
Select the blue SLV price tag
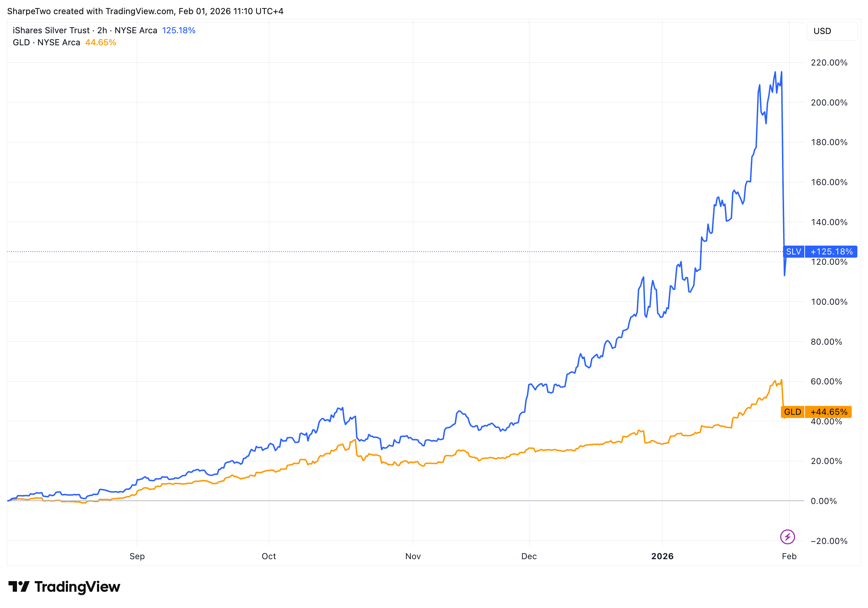pos(793,252)
